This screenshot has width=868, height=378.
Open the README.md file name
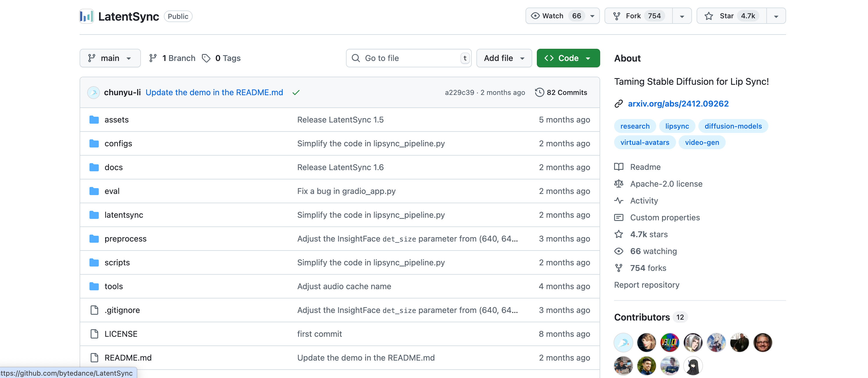pyautogui.click(x=128, y=358)
